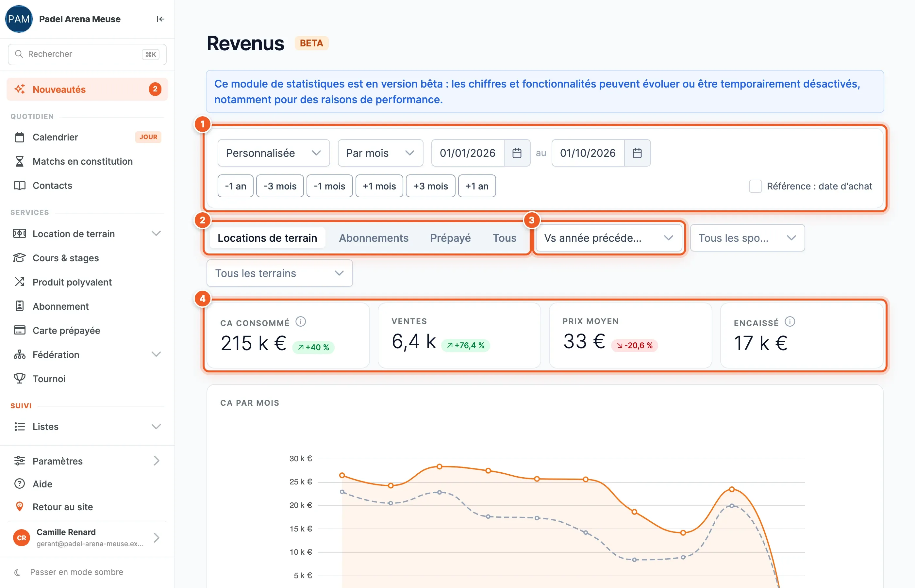Open the Par mois granularity dropdown
Viewport: 915px width, 588px height.
click(380, 153)
